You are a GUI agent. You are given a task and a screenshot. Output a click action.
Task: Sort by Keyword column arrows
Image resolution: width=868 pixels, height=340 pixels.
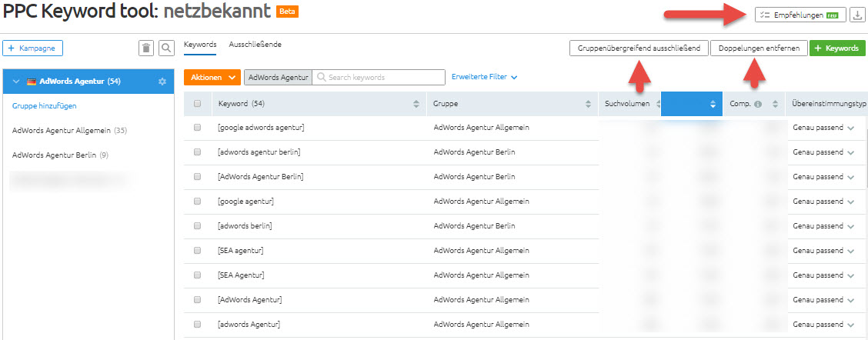pos(416,104)
